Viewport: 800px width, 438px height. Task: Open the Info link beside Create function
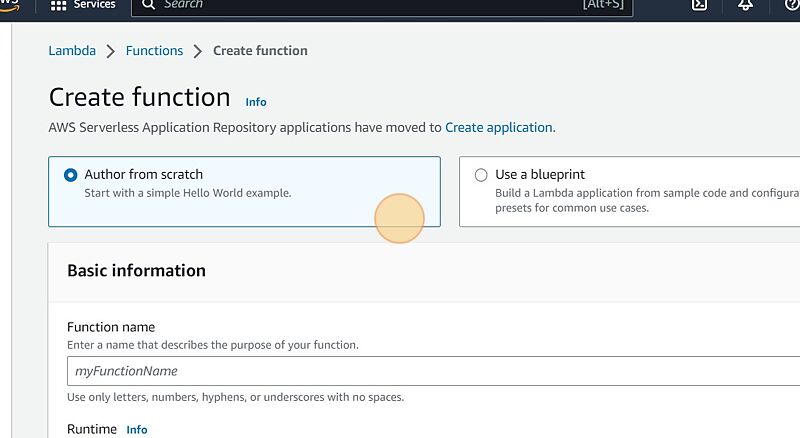(x=256, y=102)
